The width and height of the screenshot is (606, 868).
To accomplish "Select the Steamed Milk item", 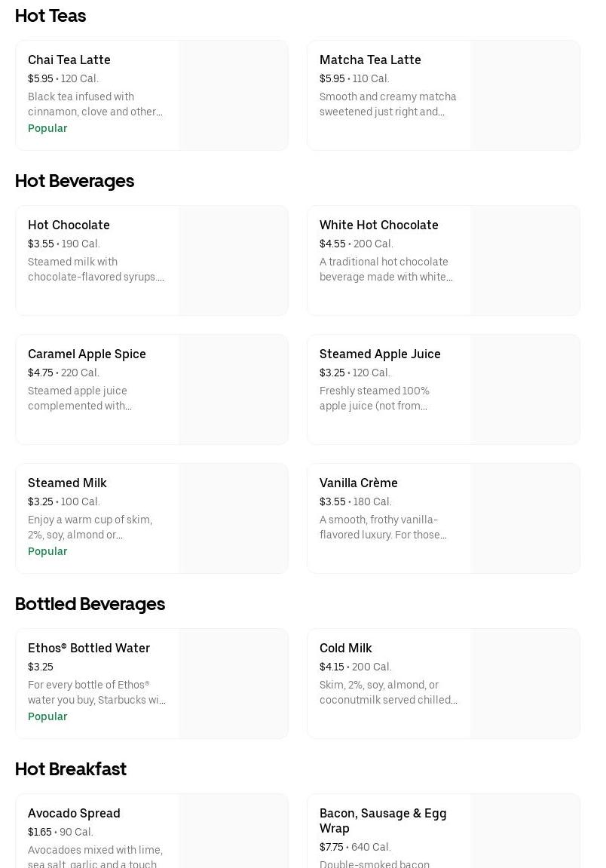I will click(x=67, y=483).
